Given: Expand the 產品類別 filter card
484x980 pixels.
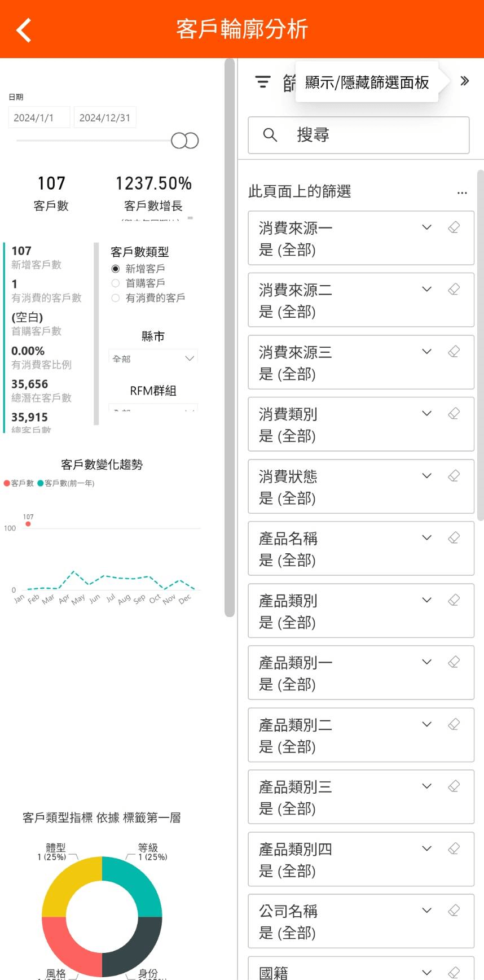Looking at the screenshot, I should coord(427,600).
